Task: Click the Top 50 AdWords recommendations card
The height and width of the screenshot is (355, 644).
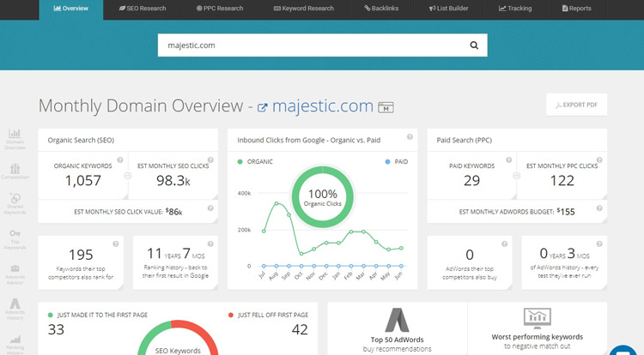Action: tap(397, 328)
